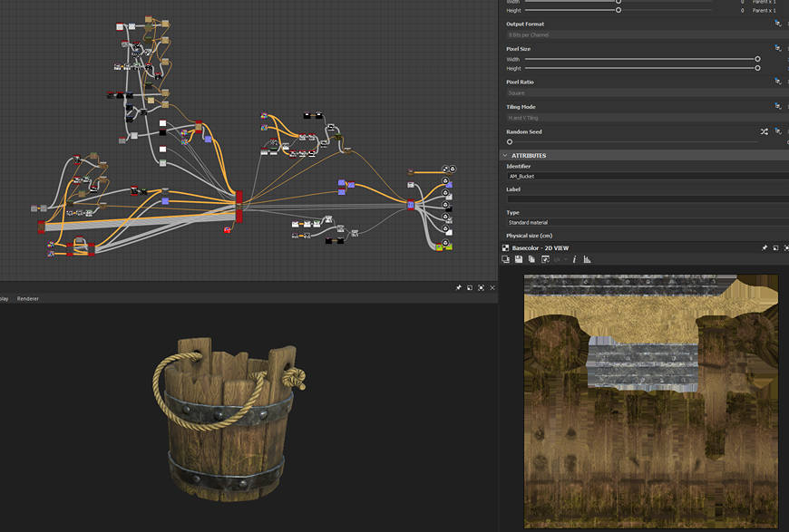The width and height of the screenshot is (789, 532).
Task: Click the Tiling Mode inheritance method icon
Action: pos(777,106)
